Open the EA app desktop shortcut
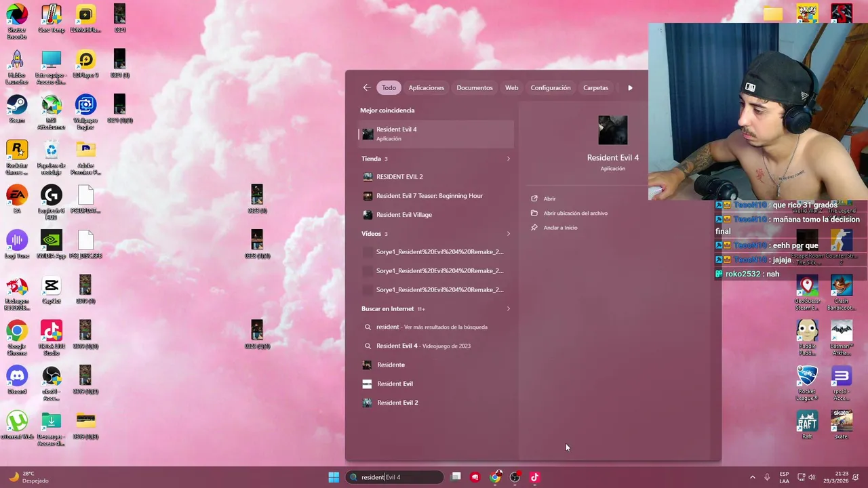This screenshot has width=868, height=488. click(17, 199)
